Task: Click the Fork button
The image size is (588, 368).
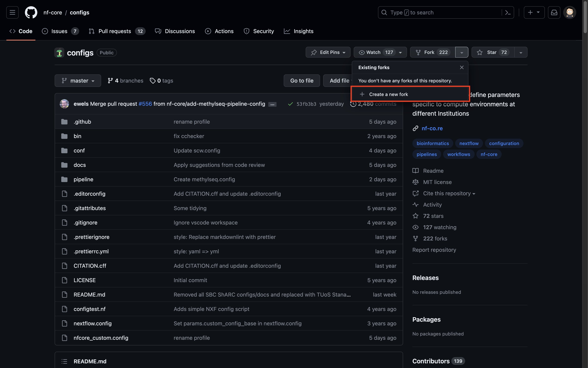Action: [x=433, y=52]
